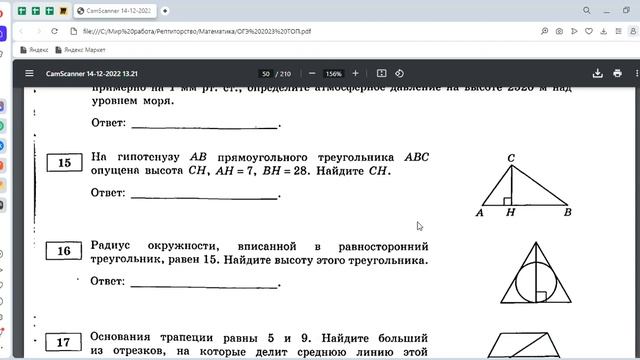Click the fit to page button
The height and width of the screenshot is (360, 640).
[382, 73]
